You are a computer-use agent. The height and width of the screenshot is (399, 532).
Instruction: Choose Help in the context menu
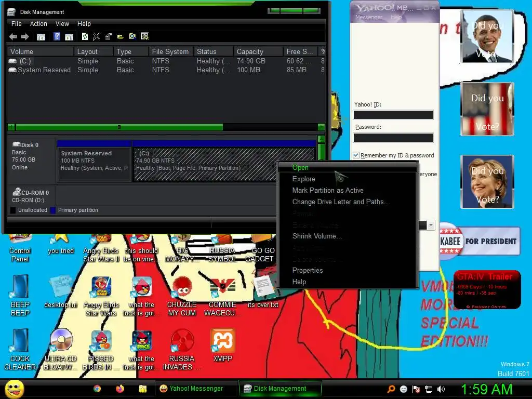point(348,282)
